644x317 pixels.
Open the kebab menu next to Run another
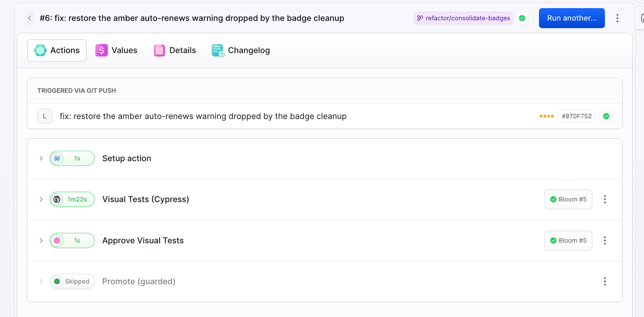tap(617, 18)
